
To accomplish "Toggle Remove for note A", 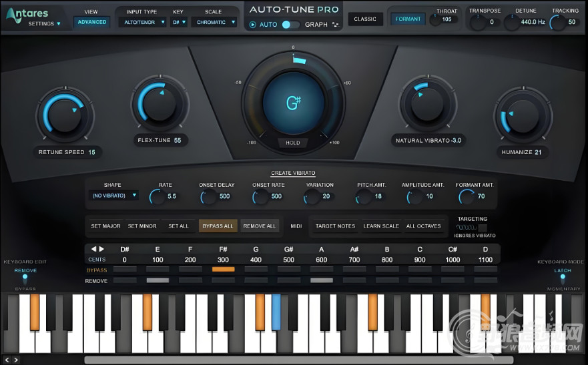I will [322, 280].
